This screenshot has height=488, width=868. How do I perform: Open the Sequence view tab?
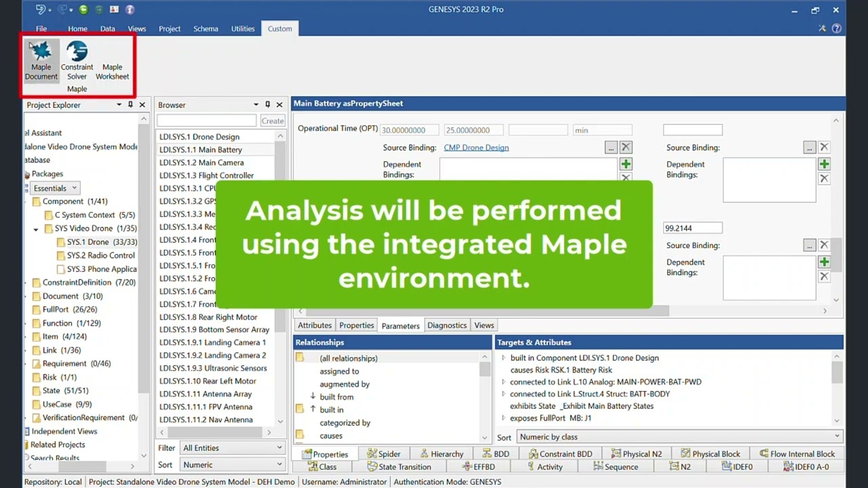click(616, 467)
